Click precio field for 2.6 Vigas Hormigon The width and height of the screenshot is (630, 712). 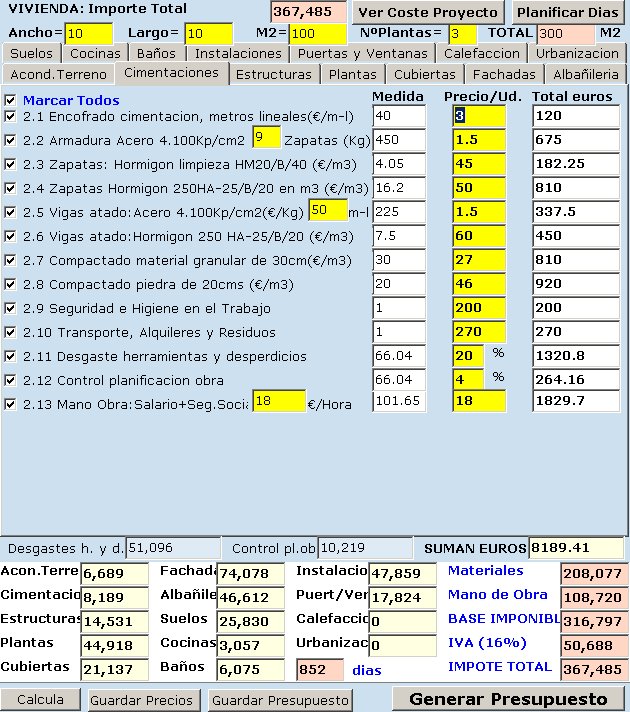click(x=479, y=236)
